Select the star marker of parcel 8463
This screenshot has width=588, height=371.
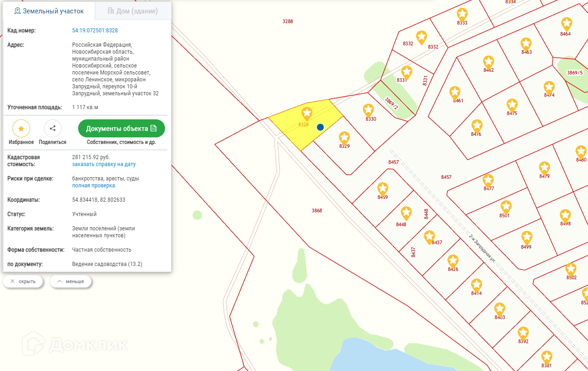click(x=526, y=44)
